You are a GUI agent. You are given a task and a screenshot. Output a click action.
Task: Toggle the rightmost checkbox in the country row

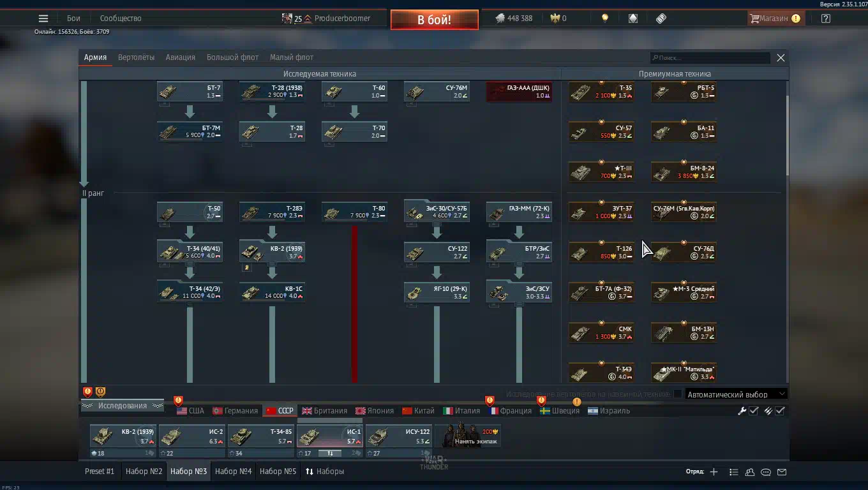[x=780, y=411]
